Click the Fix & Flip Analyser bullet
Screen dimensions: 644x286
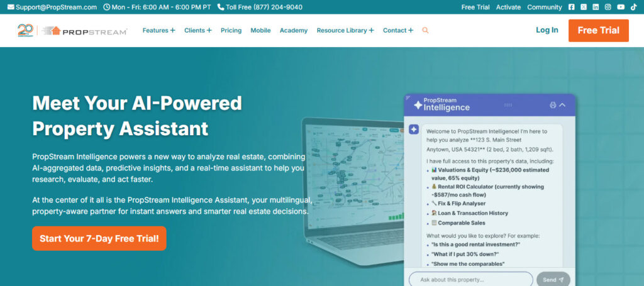click(458, 204)
